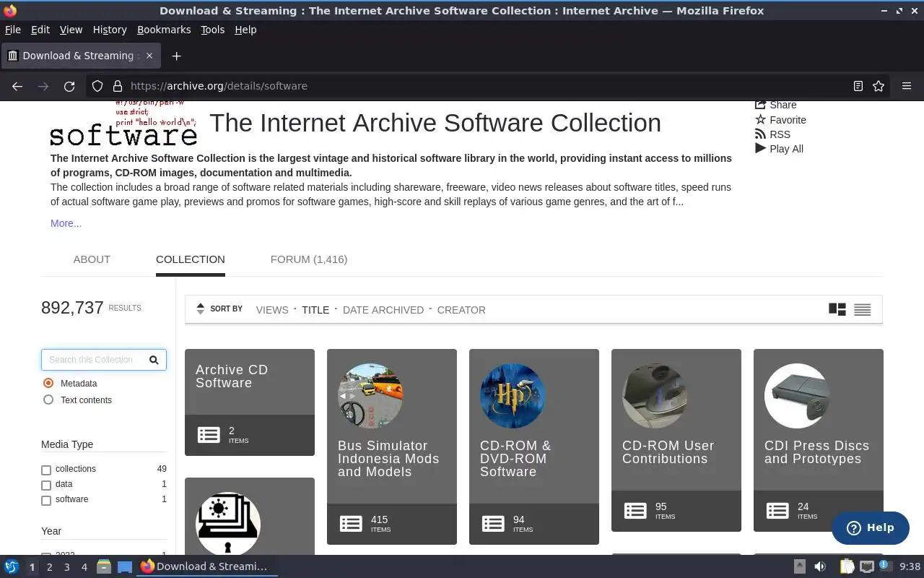The width and height of the screenshot is (924, 578).
Task: Open the Edit menu
Action: point(40,30)
